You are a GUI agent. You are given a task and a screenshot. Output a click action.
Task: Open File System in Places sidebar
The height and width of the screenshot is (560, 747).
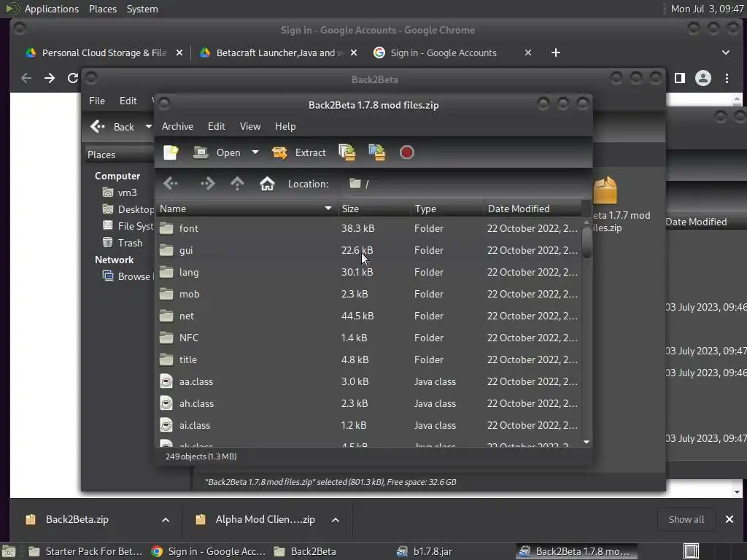[x=128, y=226]
